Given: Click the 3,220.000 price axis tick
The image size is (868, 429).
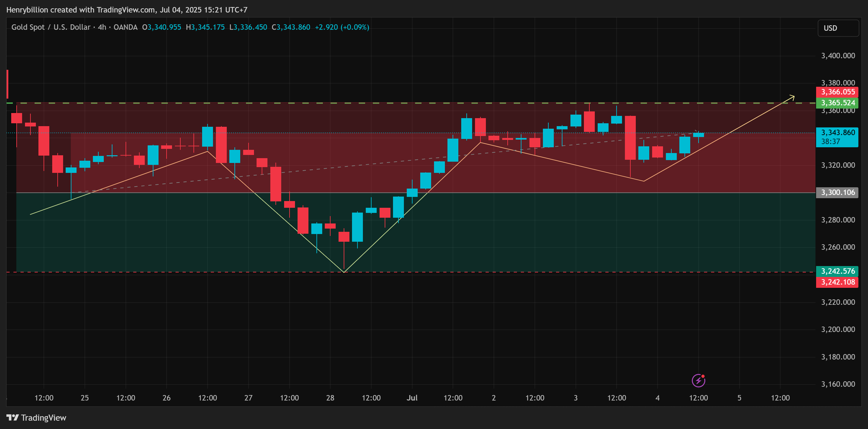Looking at the screenshot, I should (838, 302).
